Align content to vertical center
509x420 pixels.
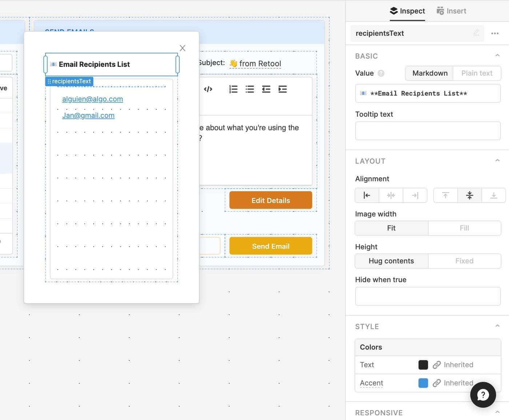coord(469,195)
